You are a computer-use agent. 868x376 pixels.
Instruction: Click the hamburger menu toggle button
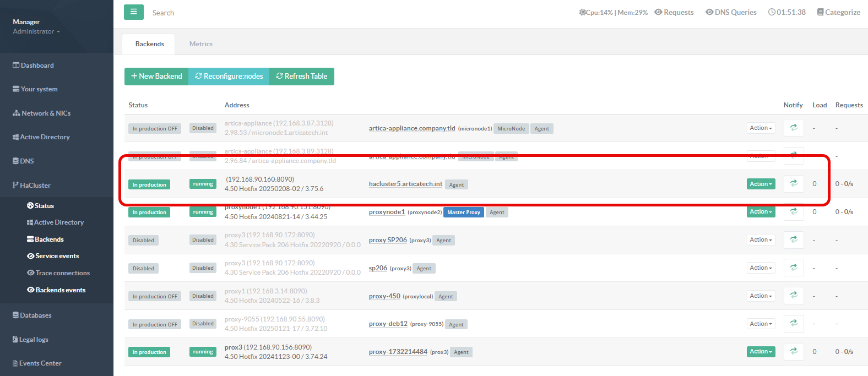(133, 12)
